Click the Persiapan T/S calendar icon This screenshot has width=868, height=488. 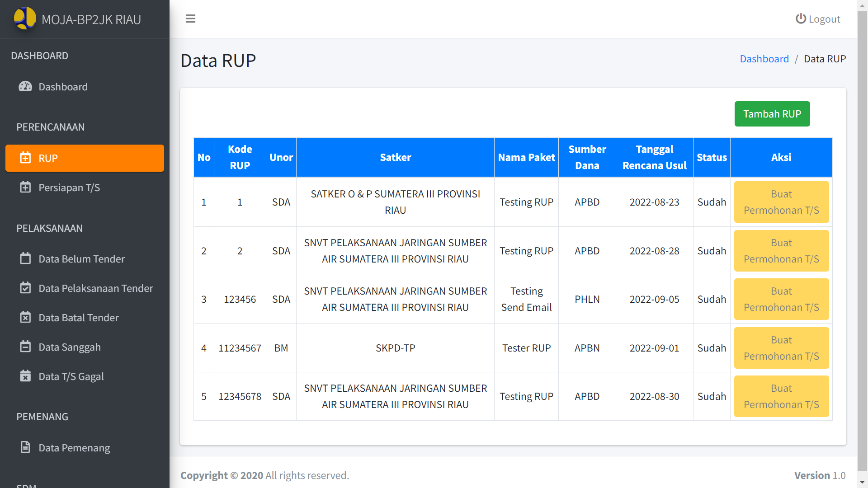(25, 187)
